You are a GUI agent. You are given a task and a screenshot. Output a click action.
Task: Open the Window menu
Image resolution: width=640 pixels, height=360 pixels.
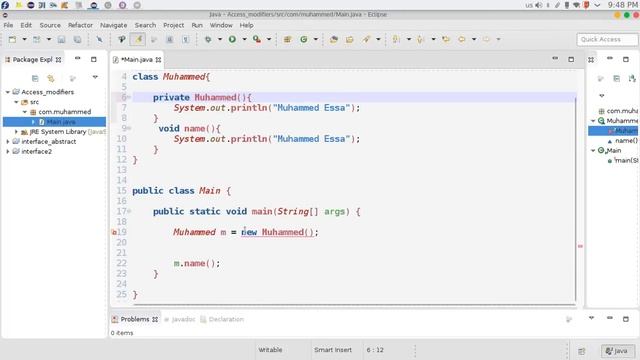tap(221, 25)
